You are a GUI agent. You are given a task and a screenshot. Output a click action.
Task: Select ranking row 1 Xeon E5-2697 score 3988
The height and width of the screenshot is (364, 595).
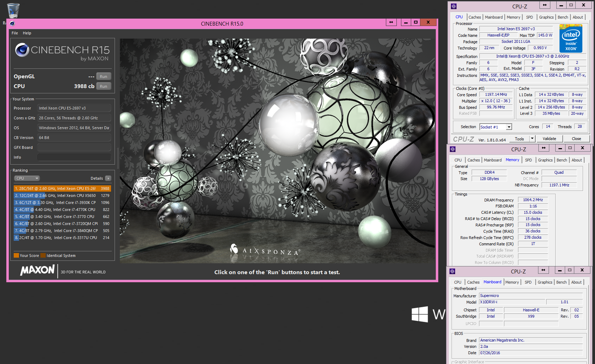(63, 188)
